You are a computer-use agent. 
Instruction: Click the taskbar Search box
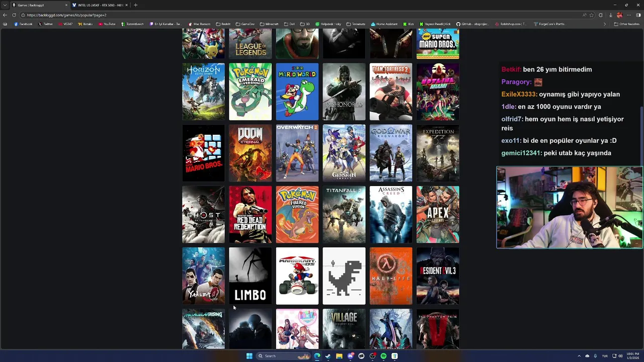tap(283, 356)
